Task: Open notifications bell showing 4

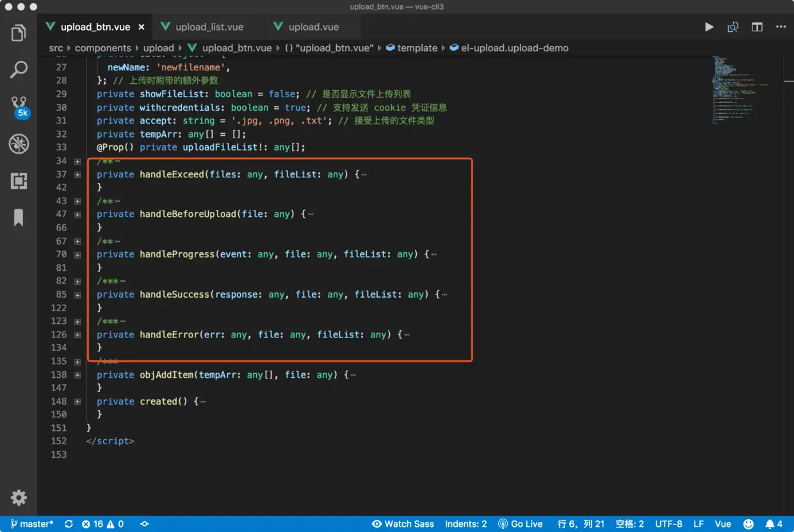Action: pos(774,524)
